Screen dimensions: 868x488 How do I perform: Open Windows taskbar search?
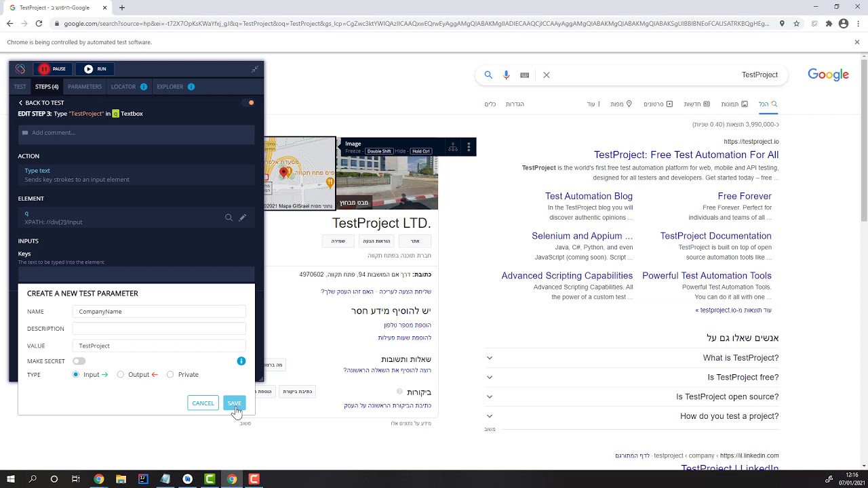pyautogui.click(x=33, y=479)
